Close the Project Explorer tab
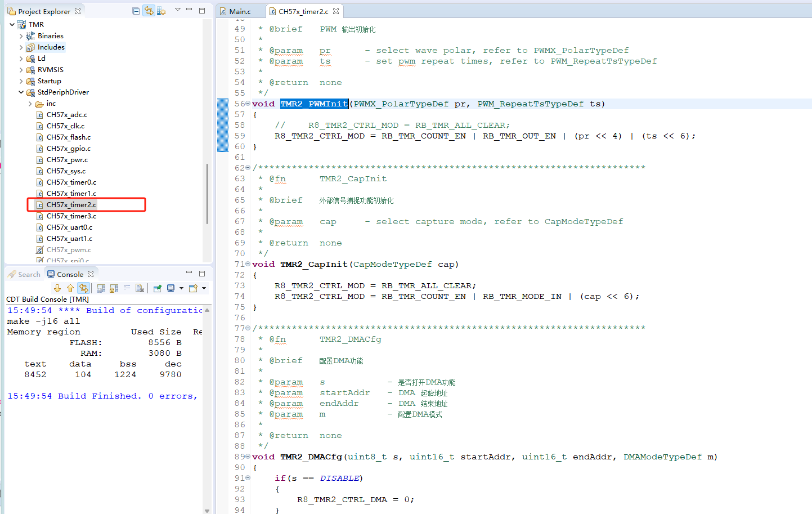Image resolution: width=812 pixels, height=514 pixels. click(78, 11)
